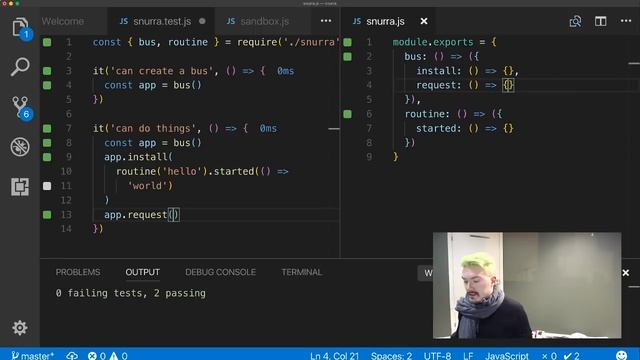Click the open changes icon in the right editor
This screenshot has width=640, height=360.
point(575,21)
